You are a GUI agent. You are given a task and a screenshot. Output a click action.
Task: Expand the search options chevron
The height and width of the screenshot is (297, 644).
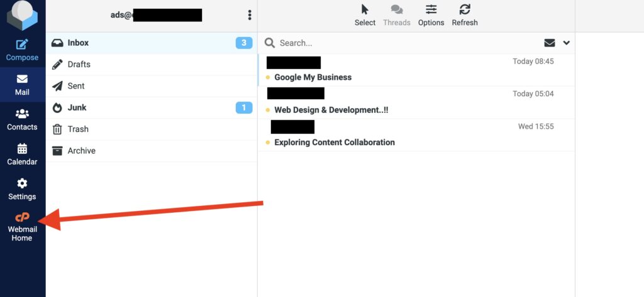pyautogui.click(x=566, y=43)
